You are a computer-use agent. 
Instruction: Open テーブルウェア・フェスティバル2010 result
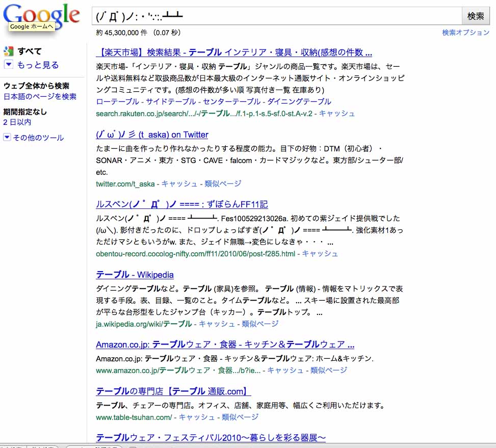[211, 438]
